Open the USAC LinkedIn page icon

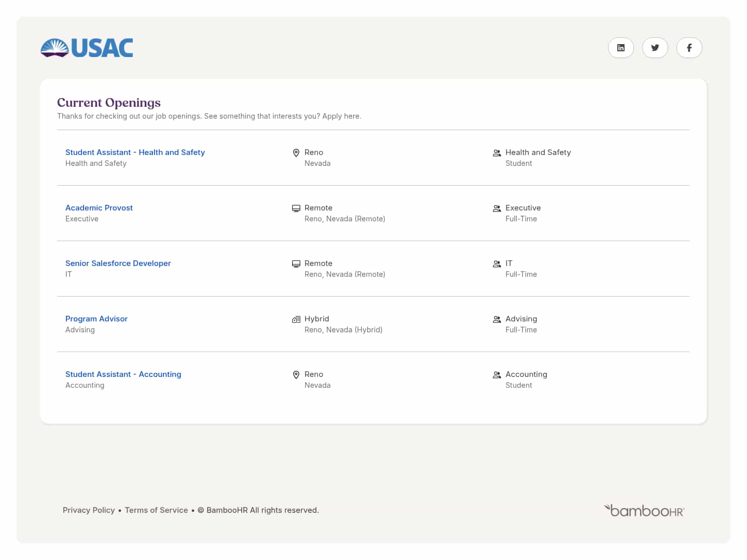620,48
